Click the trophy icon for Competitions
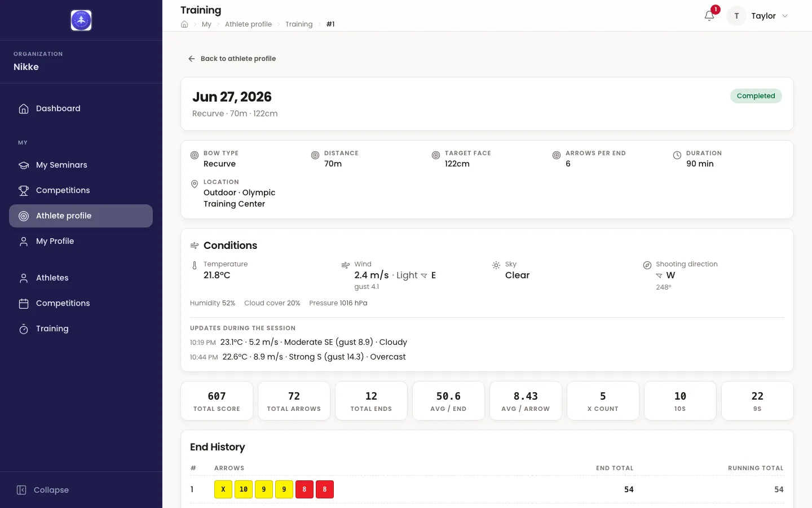 click(24, 190)
